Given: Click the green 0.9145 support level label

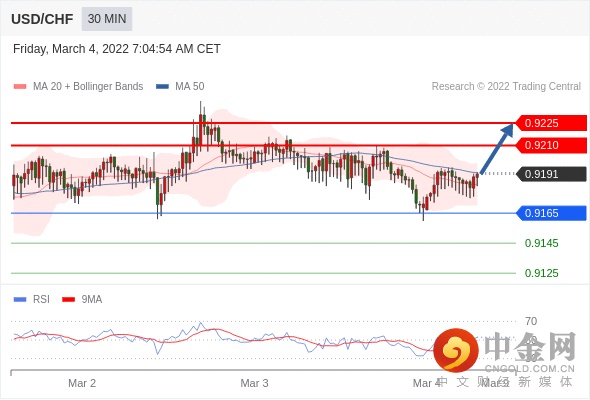Looking at the screenshot, I should (x=541, y=243).
